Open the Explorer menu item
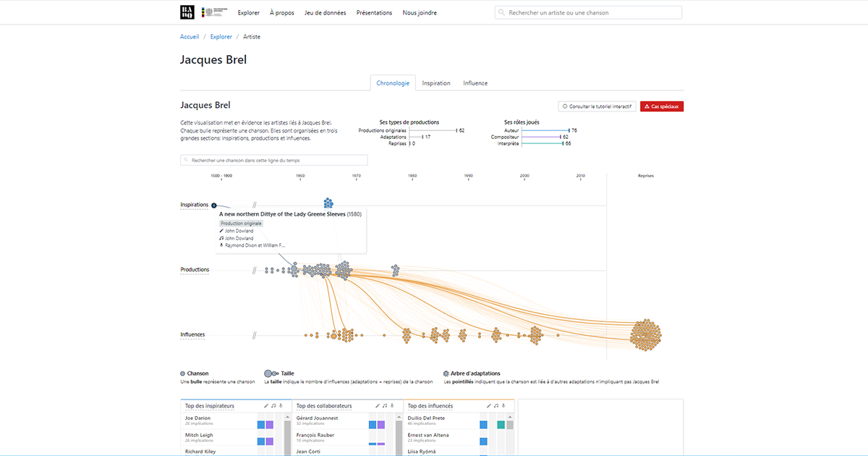This screenshot has width=868, height=456. pos(249,12)
